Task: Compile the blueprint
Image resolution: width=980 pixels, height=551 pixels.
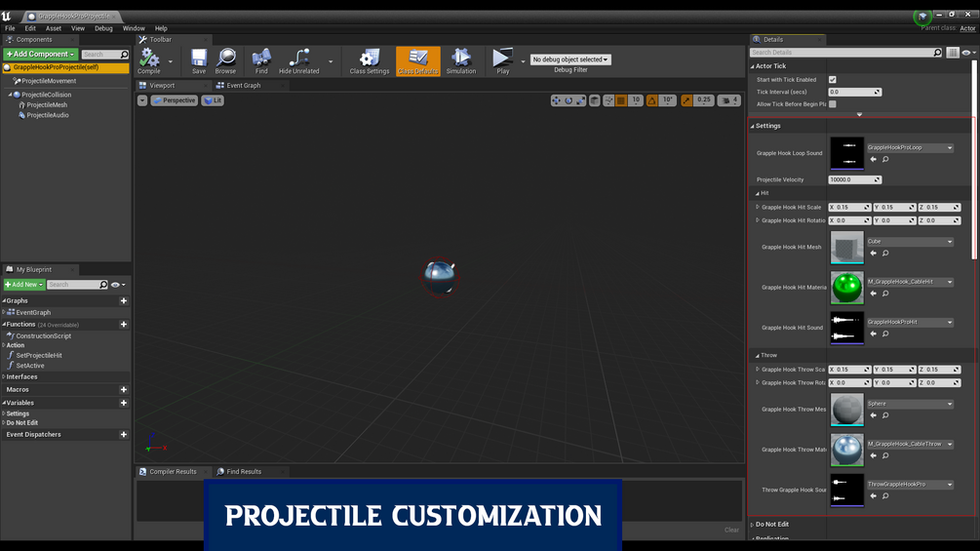Action: tap(149, 61)
